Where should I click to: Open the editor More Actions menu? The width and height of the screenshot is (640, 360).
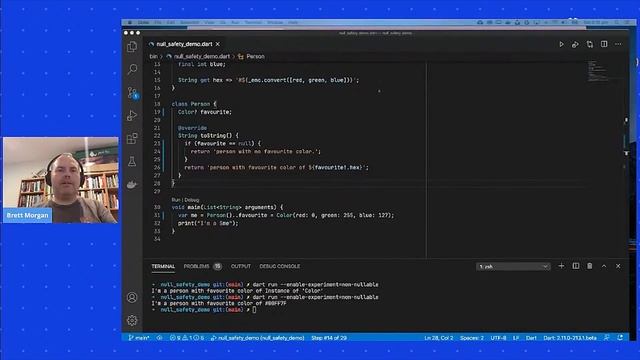(x=618, y=44)
